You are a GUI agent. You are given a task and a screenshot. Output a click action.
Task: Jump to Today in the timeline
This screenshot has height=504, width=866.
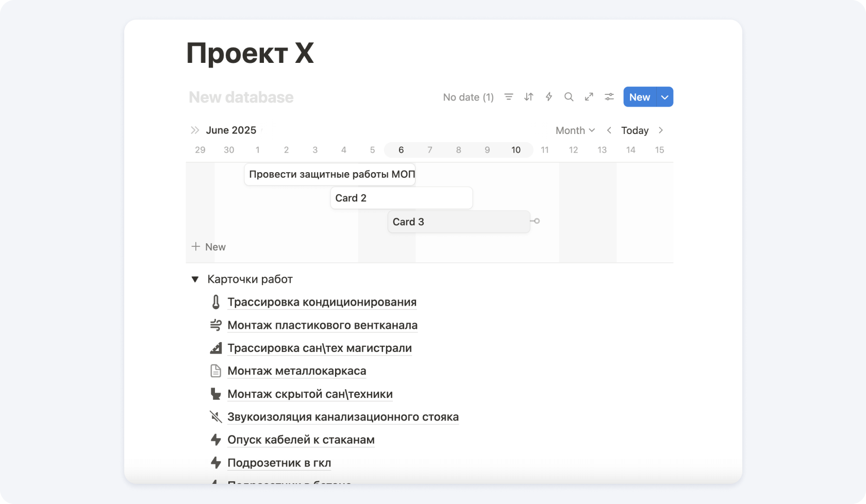[x=634, y=130]
